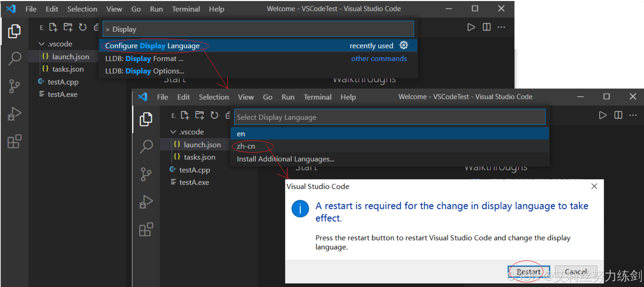Open File menu in the background window
This screenshot has width=644, height=287.
coord(31,9)
